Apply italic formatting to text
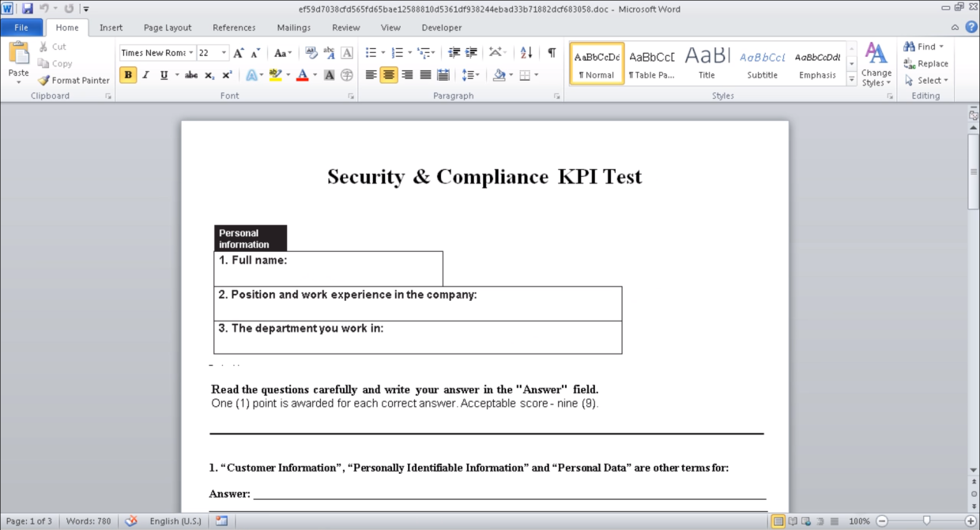Screen dimensions: 980x530 (x=146, y=74)
